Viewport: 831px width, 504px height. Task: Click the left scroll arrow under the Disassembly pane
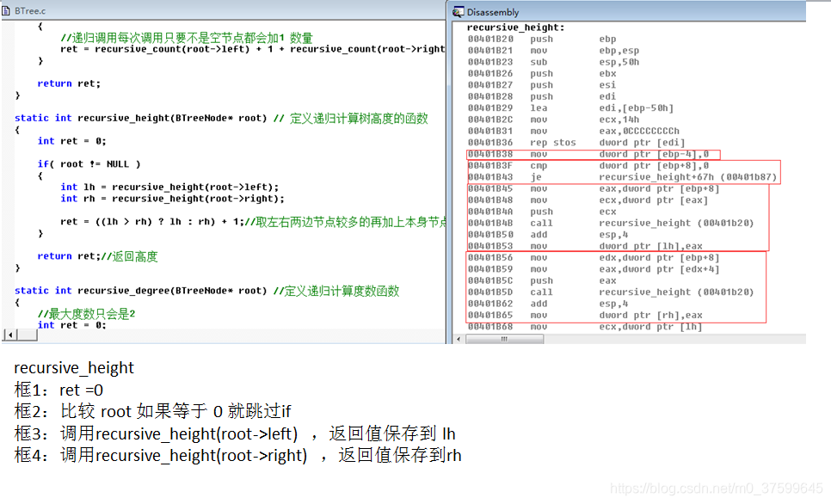tap(459, 339)
